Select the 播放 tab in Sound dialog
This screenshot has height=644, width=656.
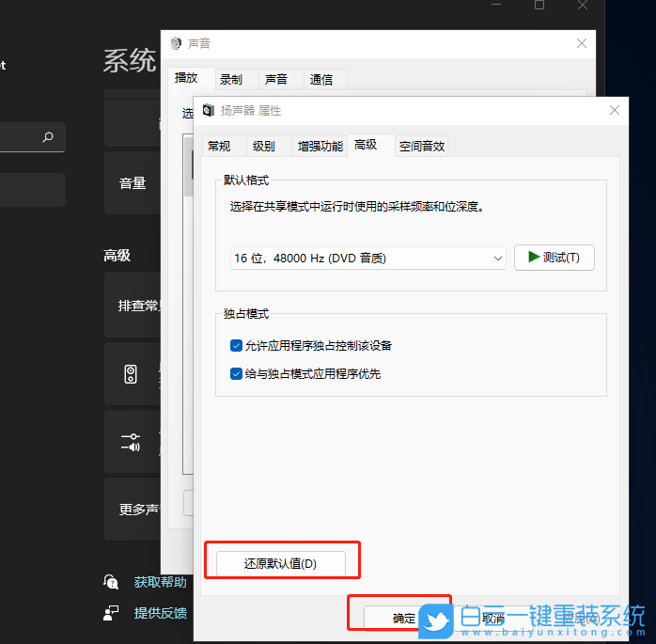pyautogui.click(x=192, y=78)
